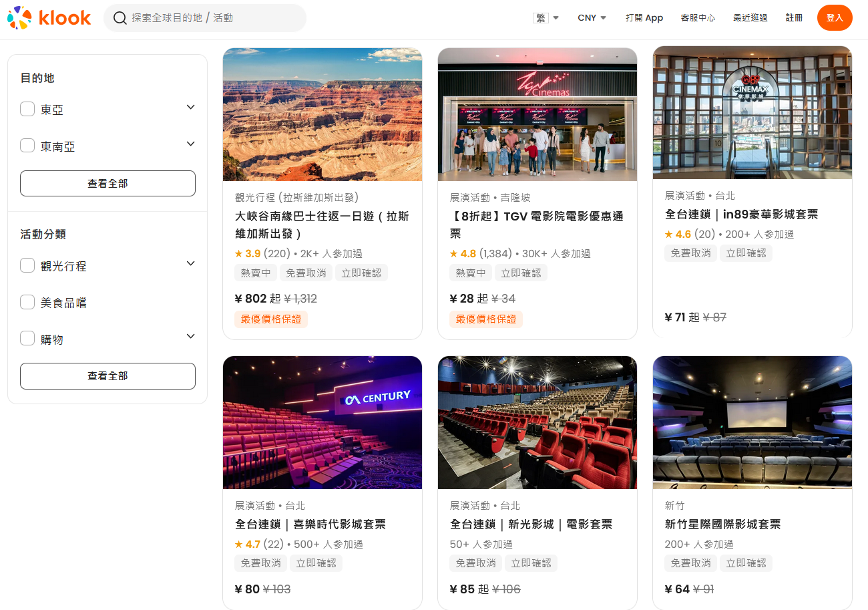Open the Century cinema photo
This screenshot has width=868, height=610.
[x=322, y=422]
